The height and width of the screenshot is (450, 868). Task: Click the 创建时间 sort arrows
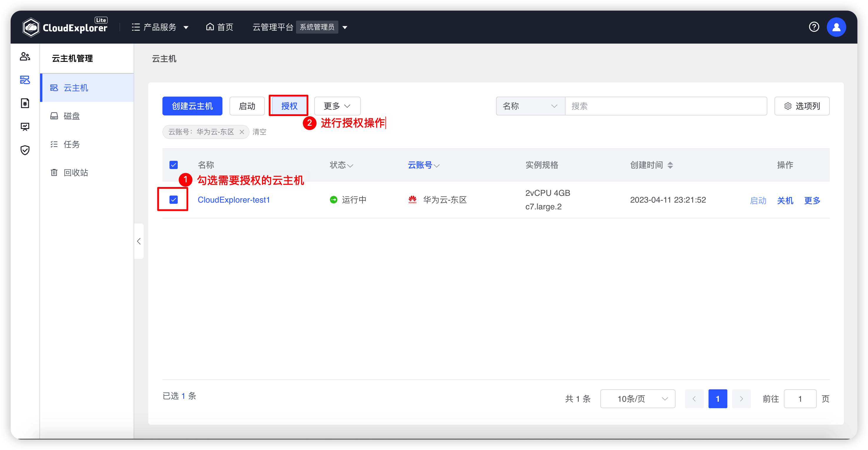pos(670,165)
